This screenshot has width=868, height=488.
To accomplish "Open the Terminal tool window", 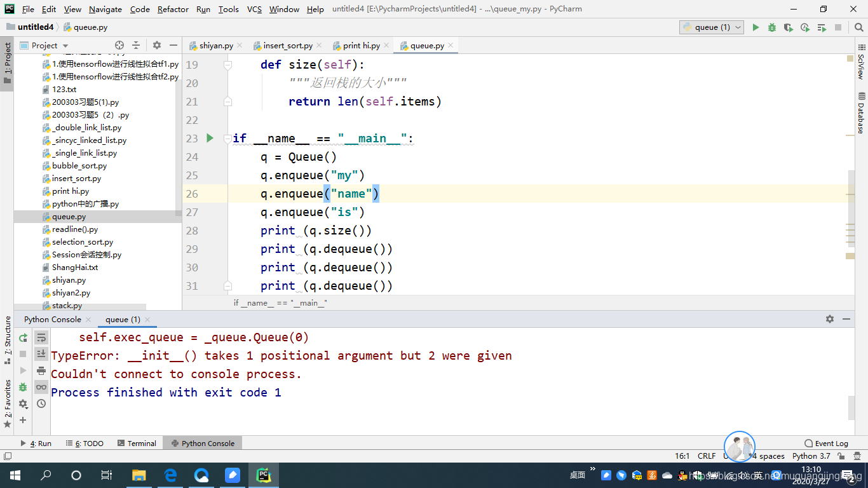I will (136, 443).
